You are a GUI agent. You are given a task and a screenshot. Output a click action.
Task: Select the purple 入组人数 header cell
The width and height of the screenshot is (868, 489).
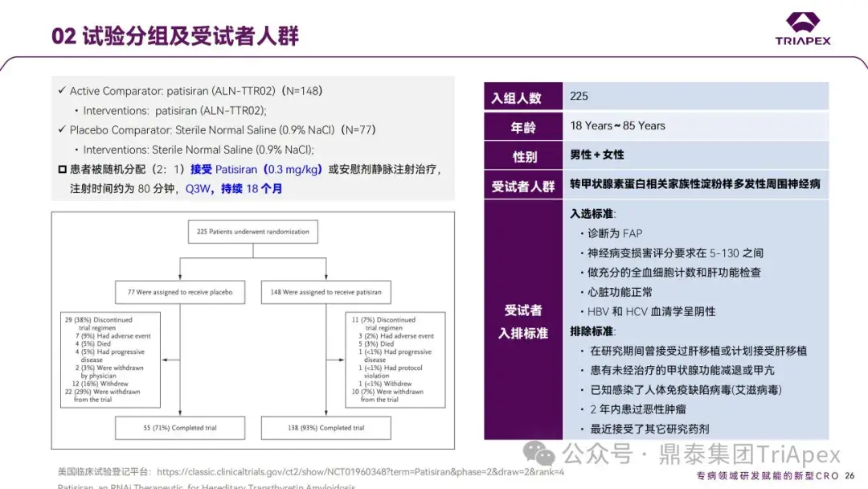tap(522, 95)
